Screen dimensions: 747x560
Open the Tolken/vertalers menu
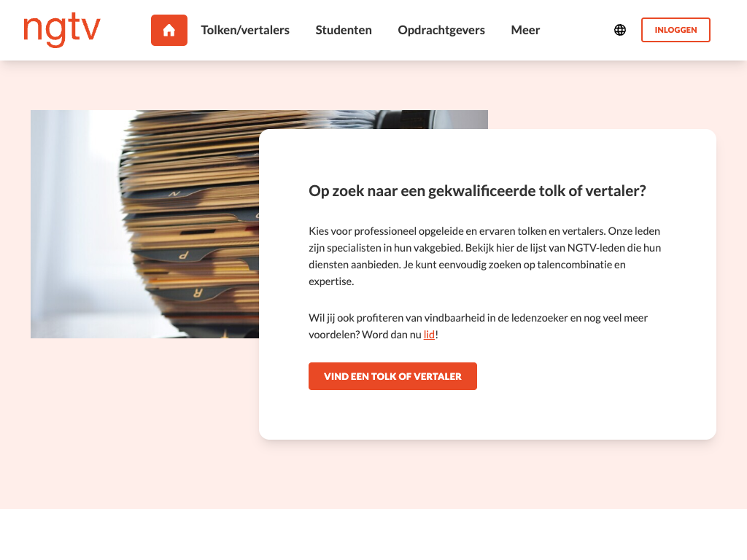click(245, 30)
